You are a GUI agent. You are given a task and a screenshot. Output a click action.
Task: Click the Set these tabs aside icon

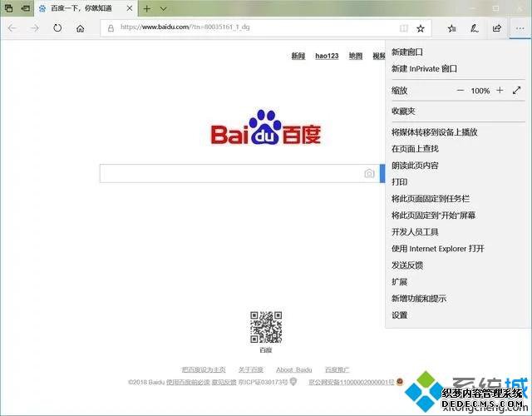click(25, 8)
